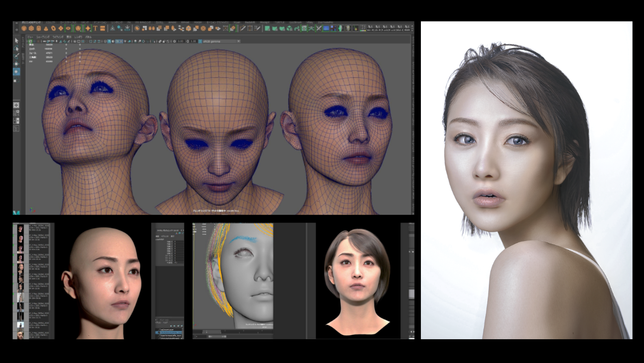Select the polygon sphere shelf icon

click(x=24, y=28)
